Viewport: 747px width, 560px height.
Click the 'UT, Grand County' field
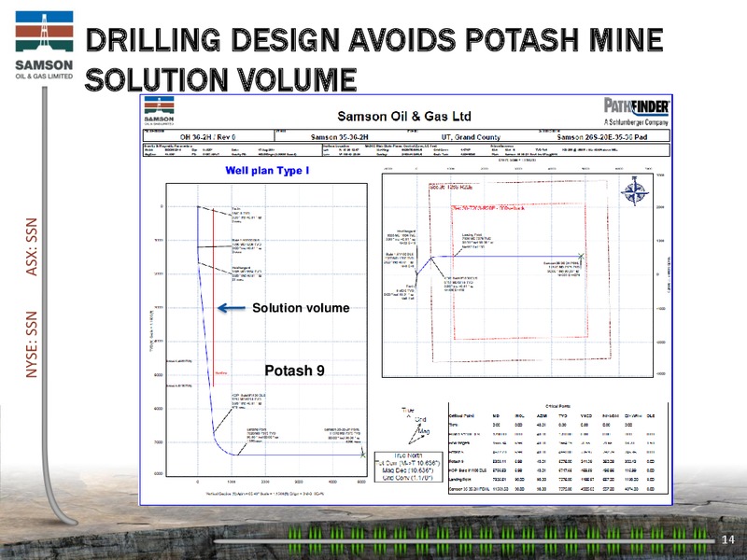tap(471, 137)
